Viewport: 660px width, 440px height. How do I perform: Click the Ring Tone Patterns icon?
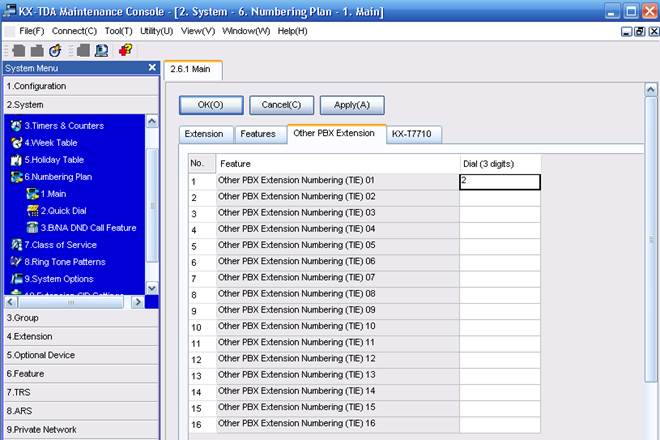click(x=16, y=262)
